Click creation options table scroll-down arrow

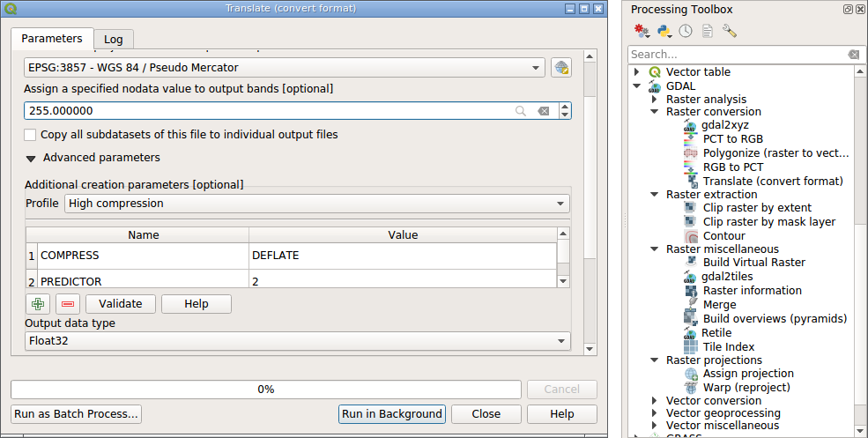pyautogui.click(x=563, y=281)
